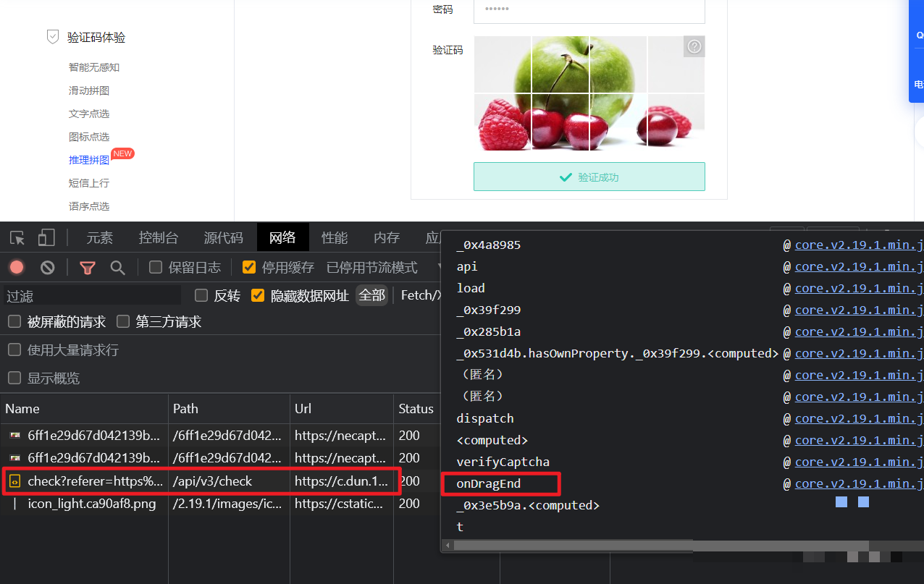Viewport: 924px width, 584px height.
Task: Toggle the 隐藏数据网址 checkbox
Action: (257, 295)
